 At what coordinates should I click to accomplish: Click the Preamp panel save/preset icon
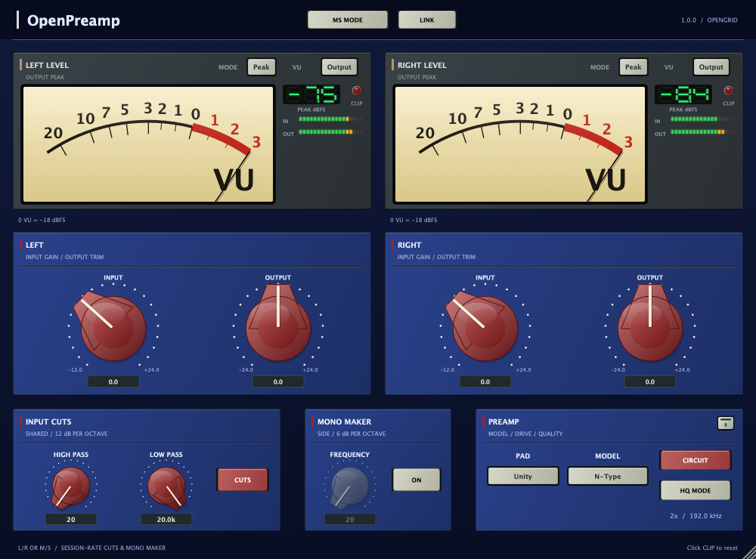tap(726, 423)
